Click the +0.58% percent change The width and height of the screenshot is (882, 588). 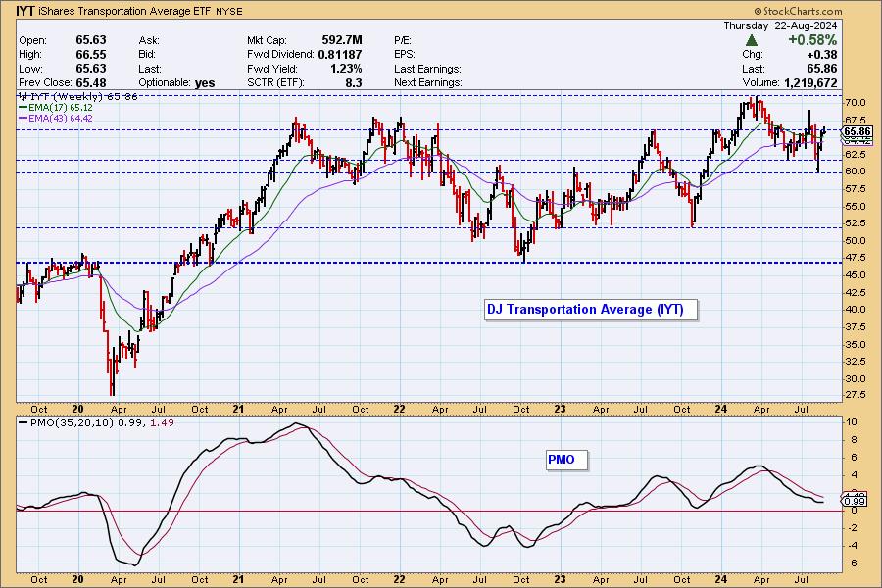(x=812, y=40)
